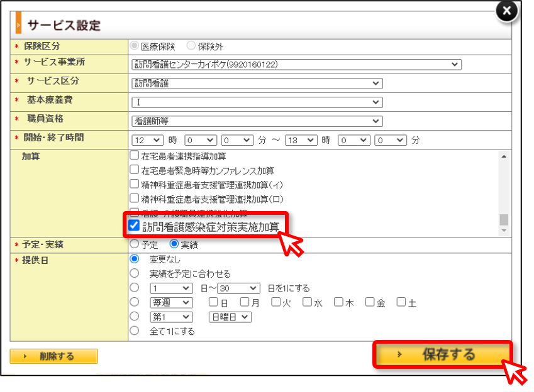
Task: Select 全て1にする radio option
Action: (135, 330)
